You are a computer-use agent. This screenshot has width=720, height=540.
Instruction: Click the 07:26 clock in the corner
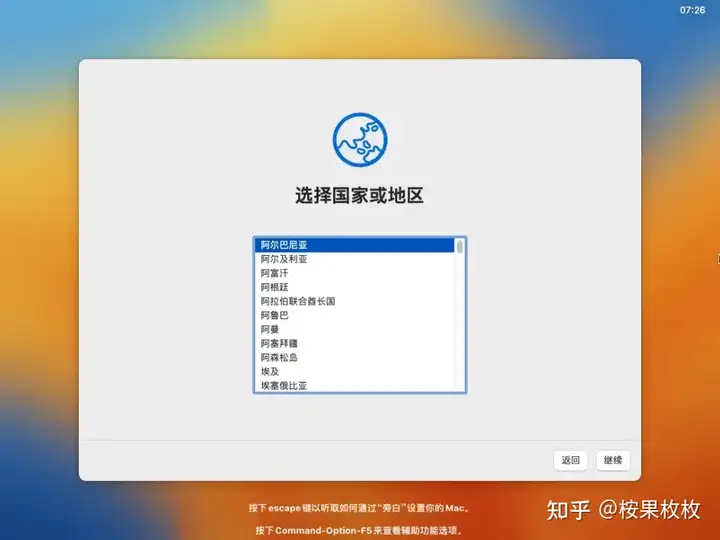click(692, 10)
